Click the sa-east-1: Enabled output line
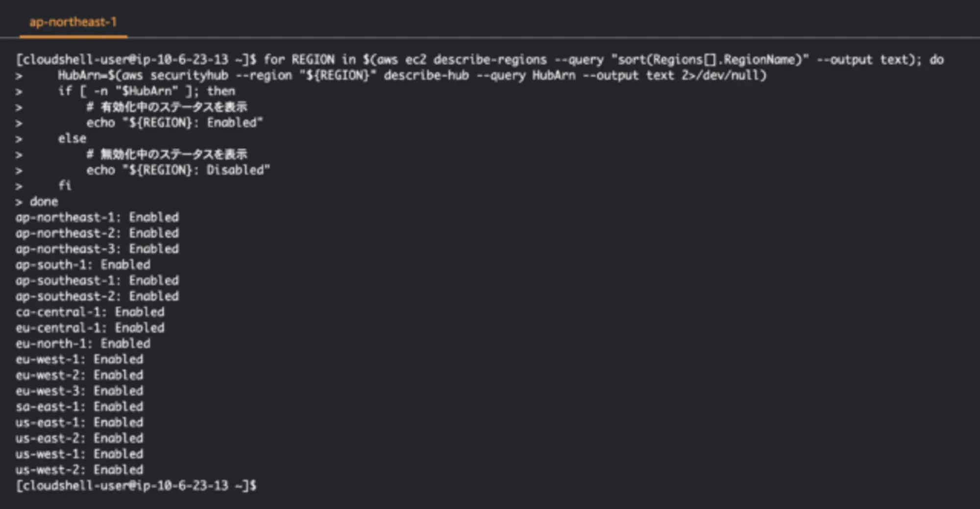 pyautogui.click(x=79, y=407)
